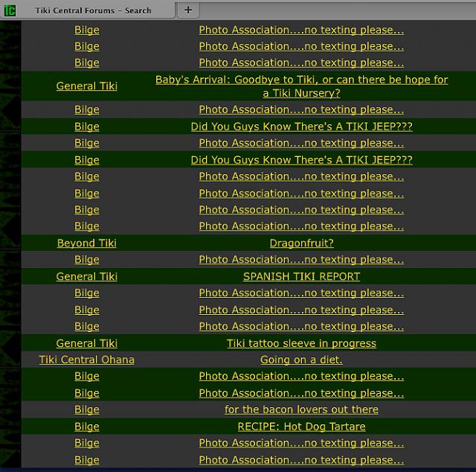Open the bottom-most Photo Association thread link

point(301,461)
